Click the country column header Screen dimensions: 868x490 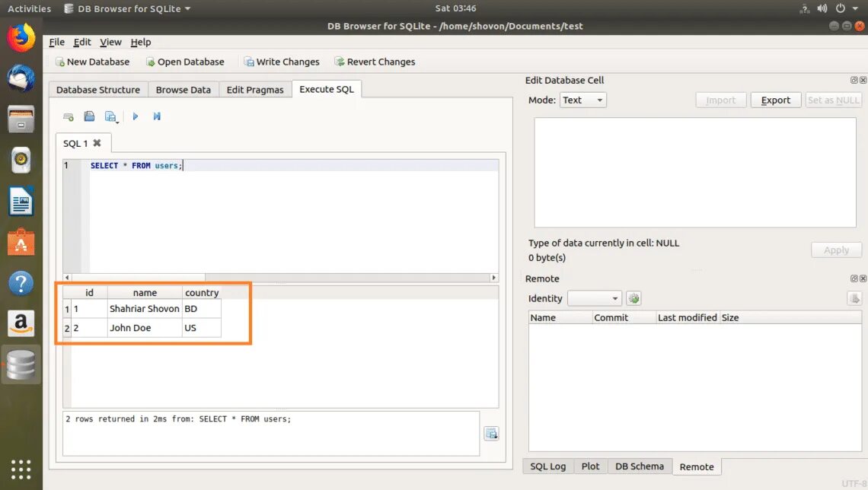[202, 293]
